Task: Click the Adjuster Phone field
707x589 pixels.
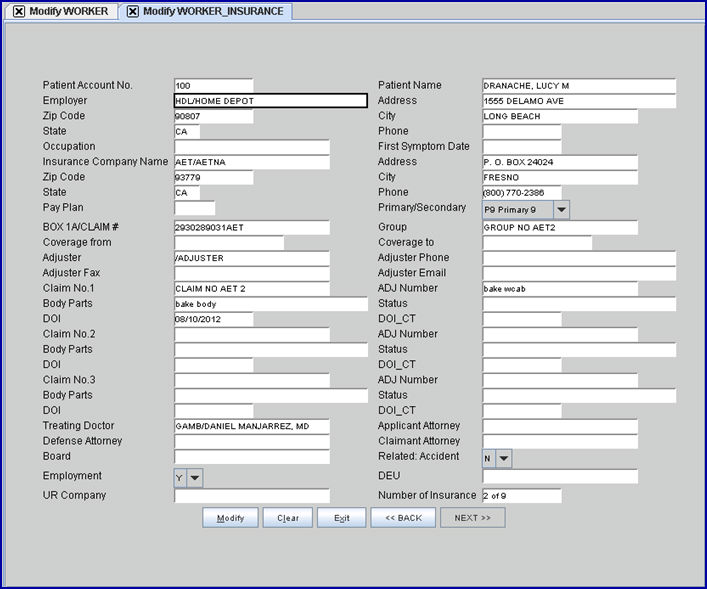Action: pyautogui.click(x=579, y=258)
